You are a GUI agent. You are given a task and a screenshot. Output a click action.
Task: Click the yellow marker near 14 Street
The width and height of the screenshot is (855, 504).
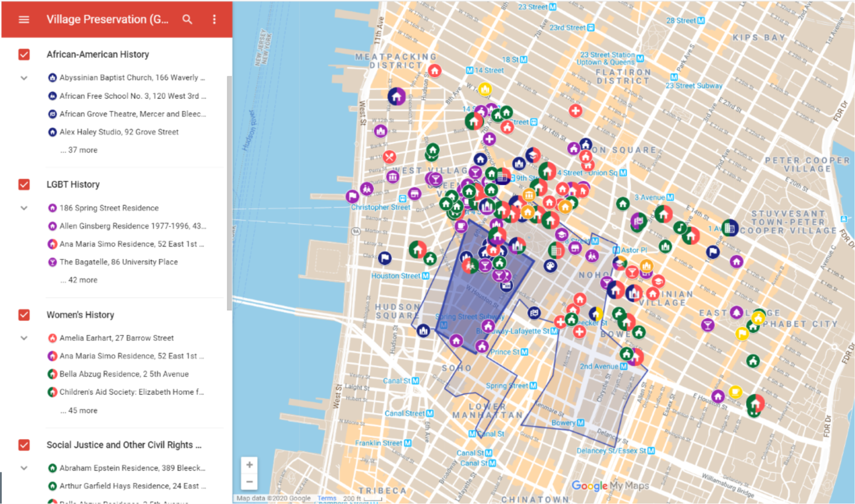[x=485, y=88]
